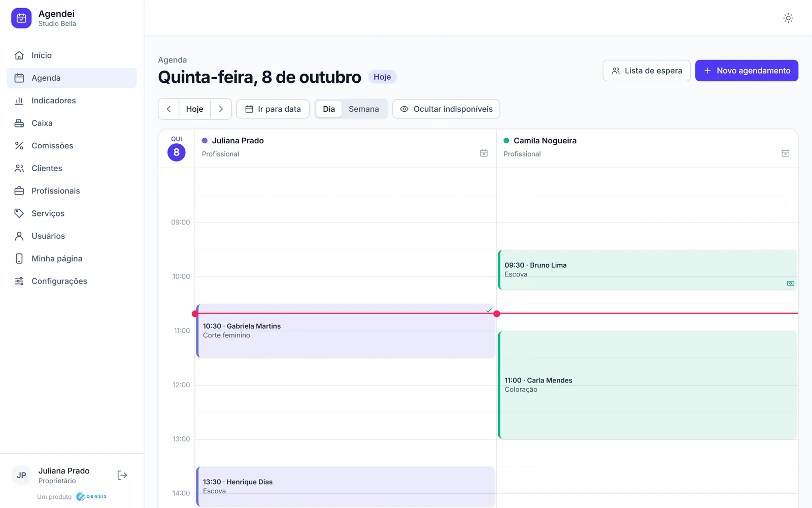This screenshot has height=508, width=812.
Task: Open Juliana Prado's schedule block calendar icon
Action: (484, 153)
